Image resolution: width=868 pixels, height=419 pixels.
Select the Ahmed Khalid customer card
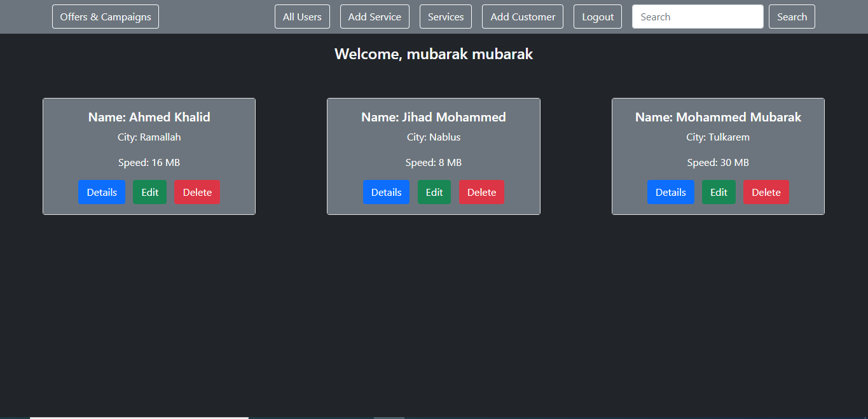[149, 146]
